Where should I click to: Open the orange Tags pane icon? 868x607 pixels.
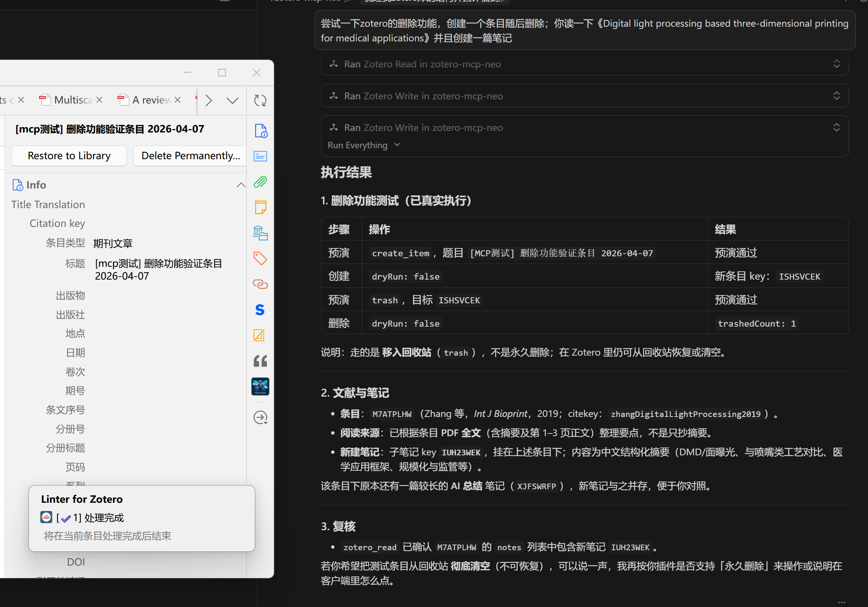pyautogui.click(x=260, y=259)
